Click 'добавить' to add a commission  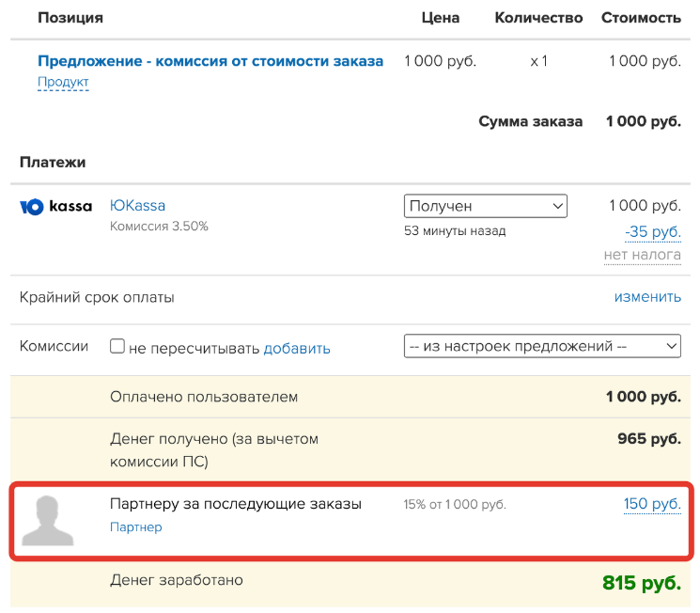(297, 348)
